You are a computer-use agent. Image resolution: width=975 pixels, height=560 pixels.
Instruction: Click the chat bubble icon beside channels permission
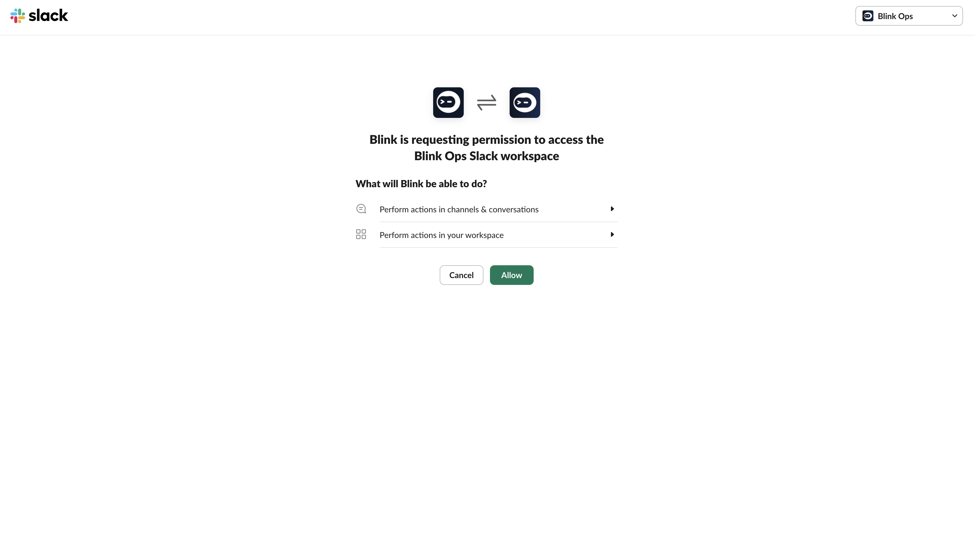coord(361,209)
